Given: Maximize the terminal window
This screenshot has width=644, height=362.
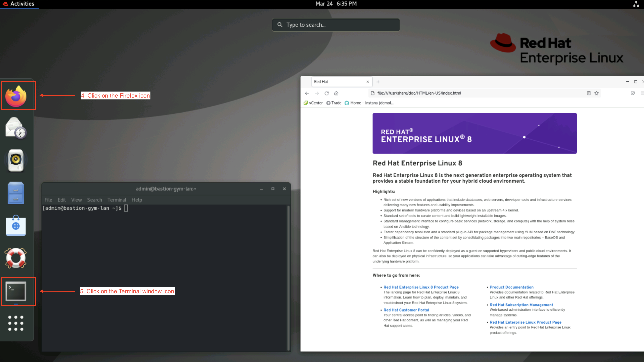Looking at the screenshot, I should [273, 189].
